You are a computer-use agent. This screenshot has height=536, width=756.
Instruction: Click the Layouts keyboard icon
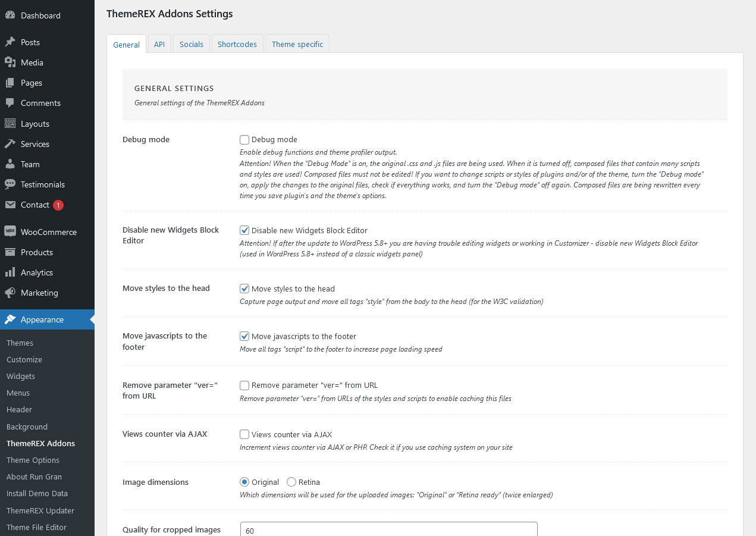[10, 124]
